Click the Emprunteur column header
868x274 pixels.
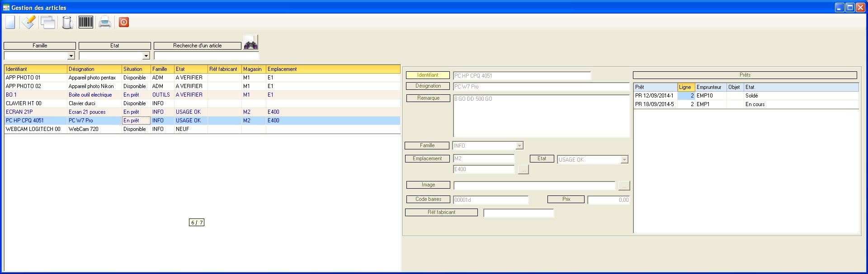point(711,87)
